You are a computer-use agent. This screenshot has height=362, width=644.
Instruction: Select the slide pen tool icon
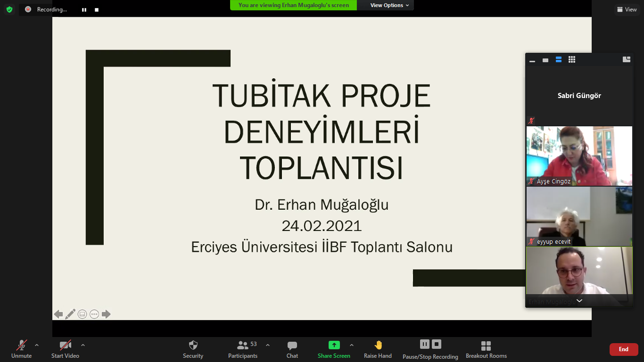point(70,314)
